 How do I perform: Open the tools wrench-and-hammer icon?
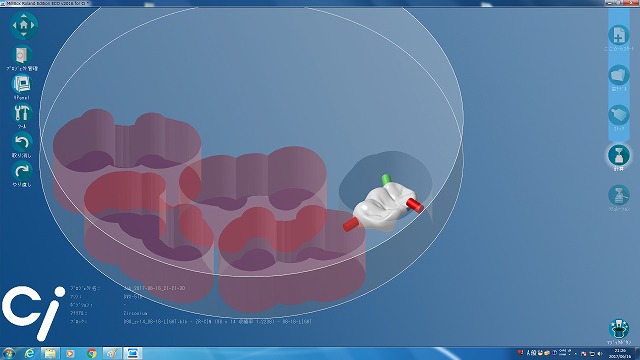click(x=22, y=113)
